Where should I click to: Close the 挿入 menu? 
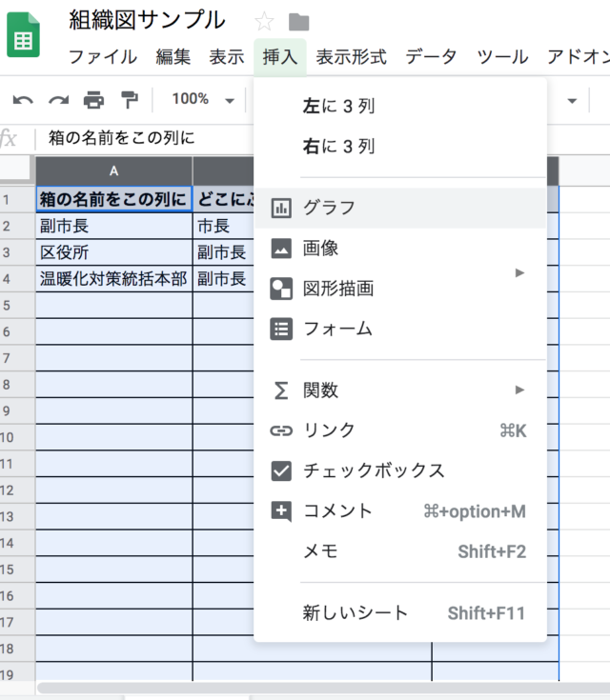point(280,57)
